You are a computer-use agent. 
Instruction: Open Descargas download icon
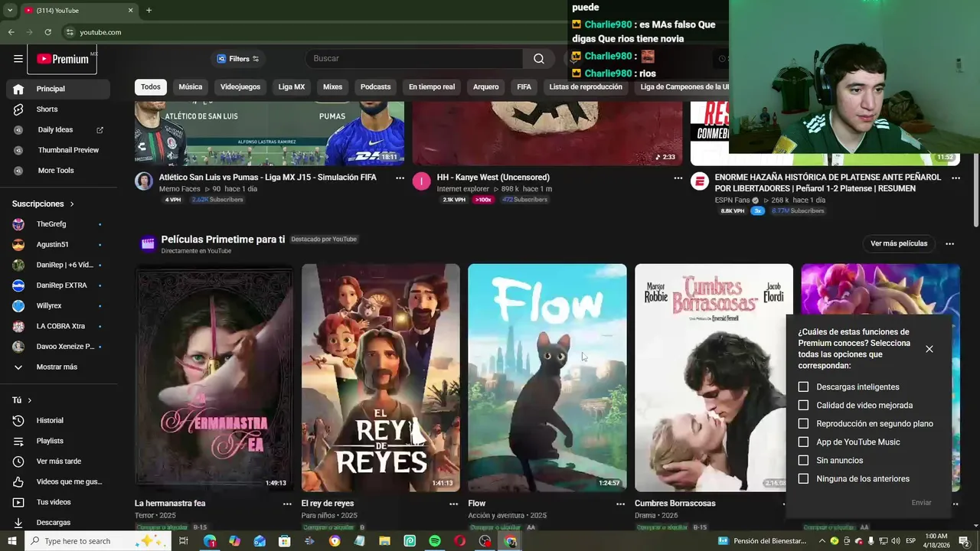click(x=18, y=523)
